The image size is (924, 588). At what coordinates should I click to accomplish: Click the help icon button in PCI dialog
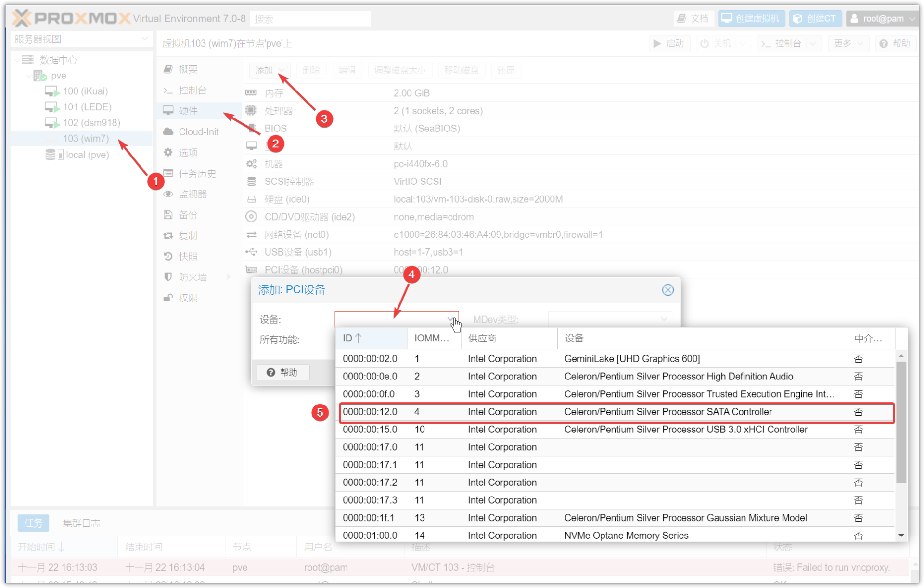click(282, 372)
